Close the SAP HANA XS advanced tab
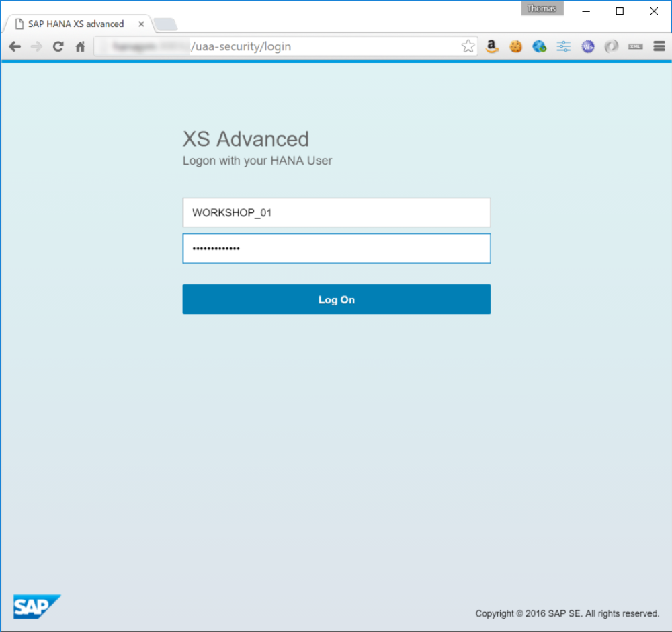 pyautogui.click(x=141, y=24)
